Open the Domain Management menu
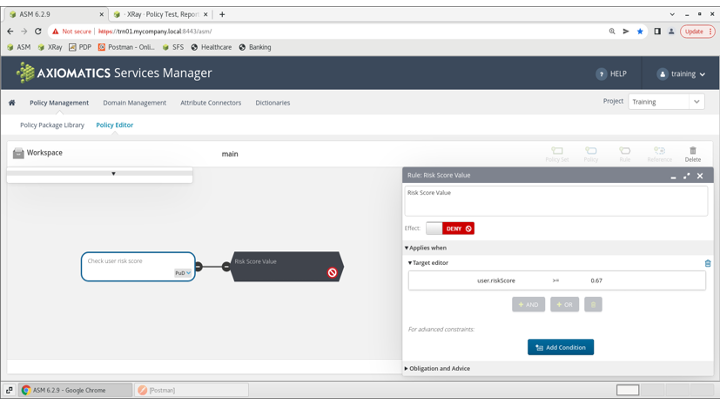 pyautogui.click(x=134, y=102)
